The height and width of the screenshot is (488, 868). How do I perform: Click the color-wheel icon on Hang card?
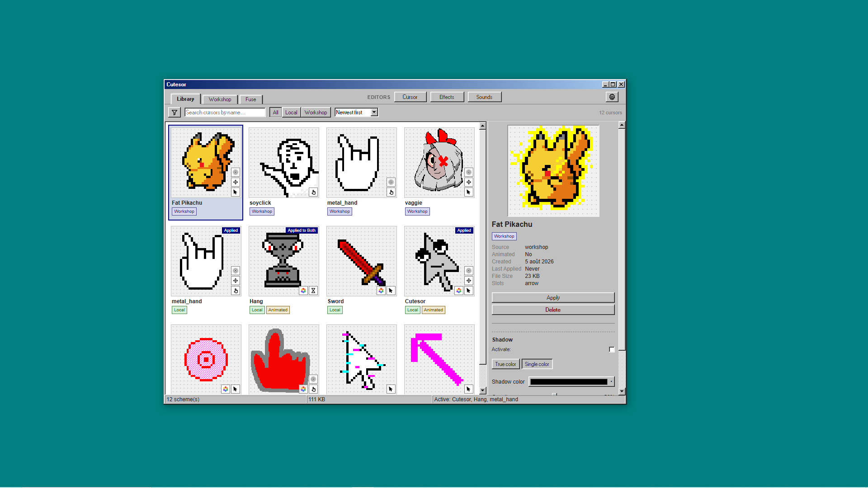[303, 291]
